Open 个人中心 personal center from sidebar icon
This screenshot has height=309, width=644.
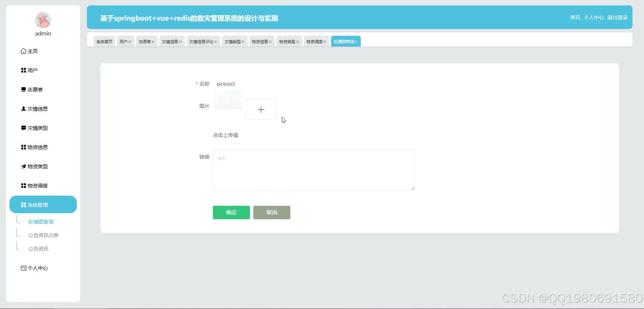point(23,268)
